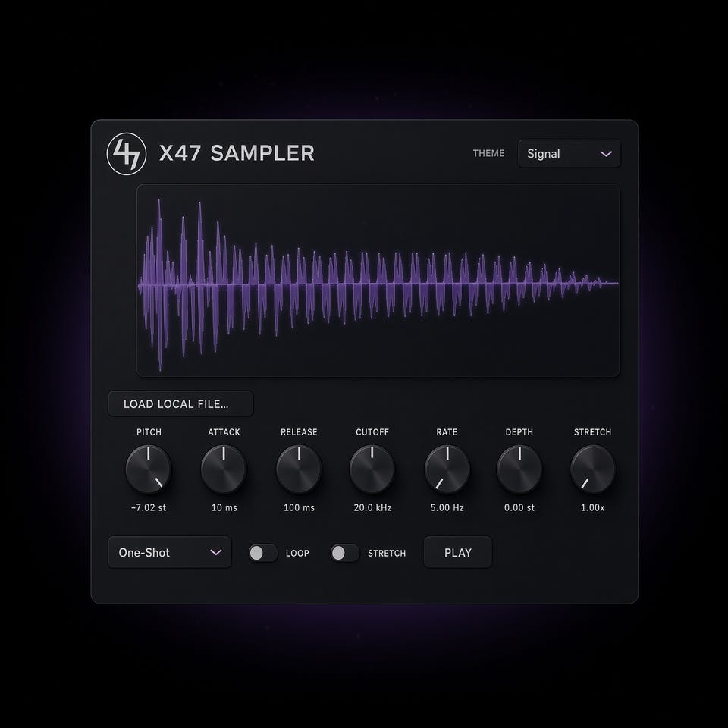Enable the Stretch toggle switch

[x=344, y=553]
